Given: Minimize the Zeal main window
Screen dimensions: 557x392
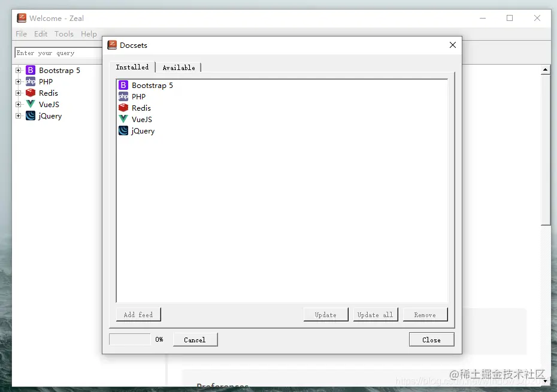Looking at the screenshot, I should 482,18.
